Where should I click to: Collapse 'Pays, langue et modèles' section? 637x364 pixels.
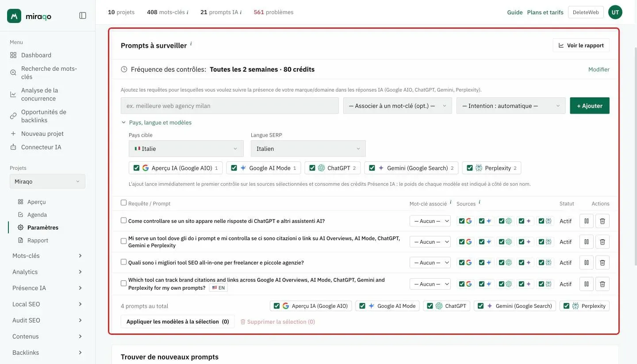(157, 123)
